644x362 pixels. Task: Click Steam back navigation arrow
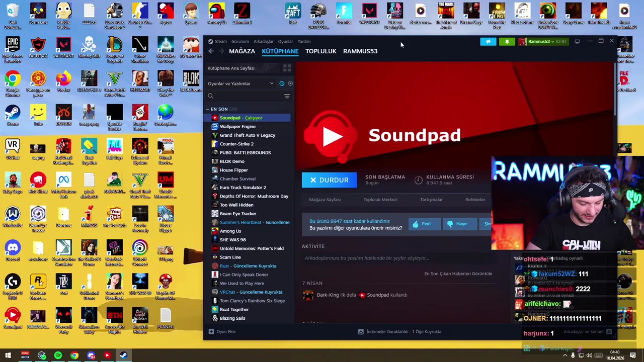[211, 51]
